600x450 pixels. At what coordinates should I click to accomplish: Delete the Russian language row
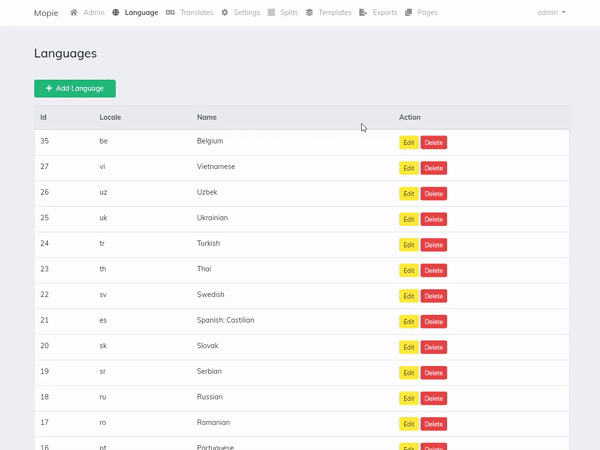pyautogui.click(x=433, y=398)
